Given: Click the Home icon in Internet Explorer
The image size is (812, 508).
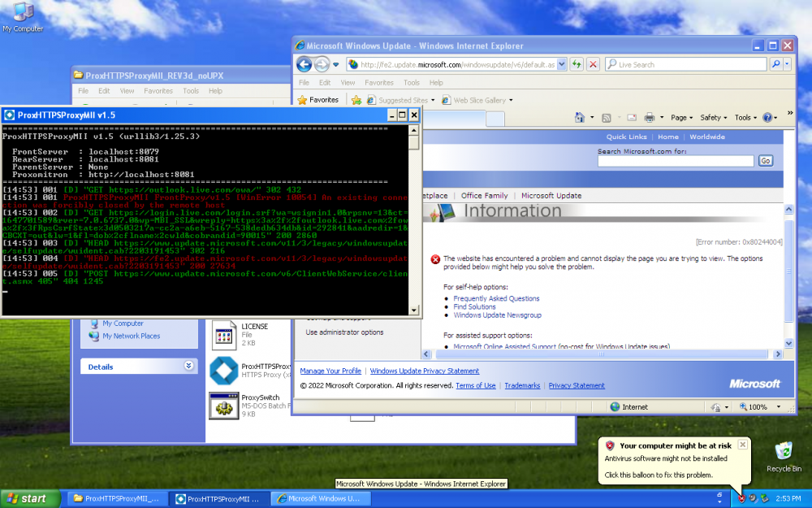Looking at the screenshot, I should (x=579, y=118).
